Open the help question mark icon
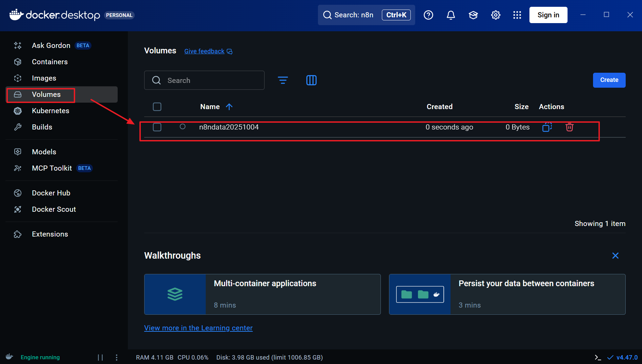The image size is (642, 364). pos(428,15)
